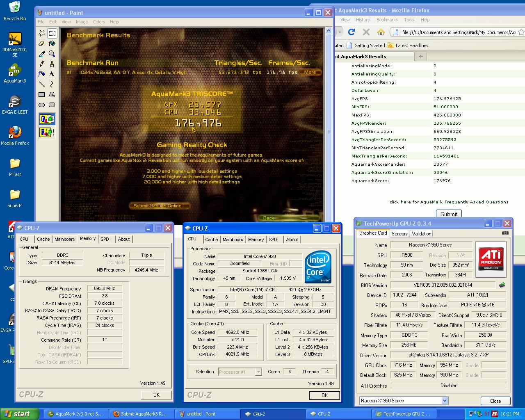The height and width of the screenshot is (420, 525).
Task: Select the Pick Color eyedropper tool
Action: (x=42, y=54)
